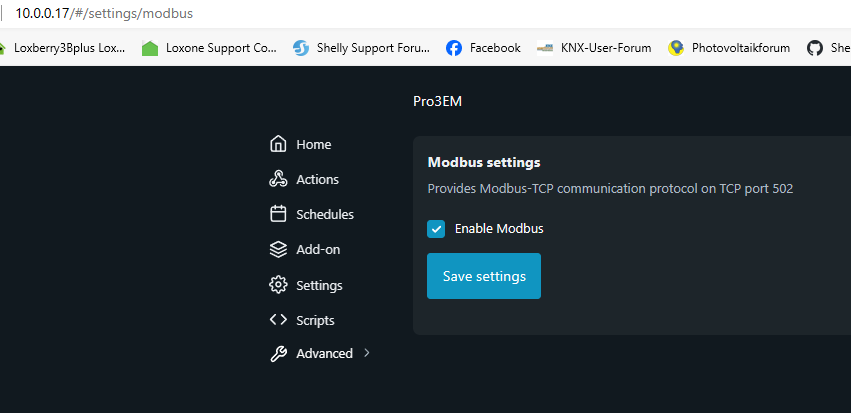Open the KNX-User-Forum bookmark
The height and width of the screenshot is (413, 851).
(x=606, y=47)
